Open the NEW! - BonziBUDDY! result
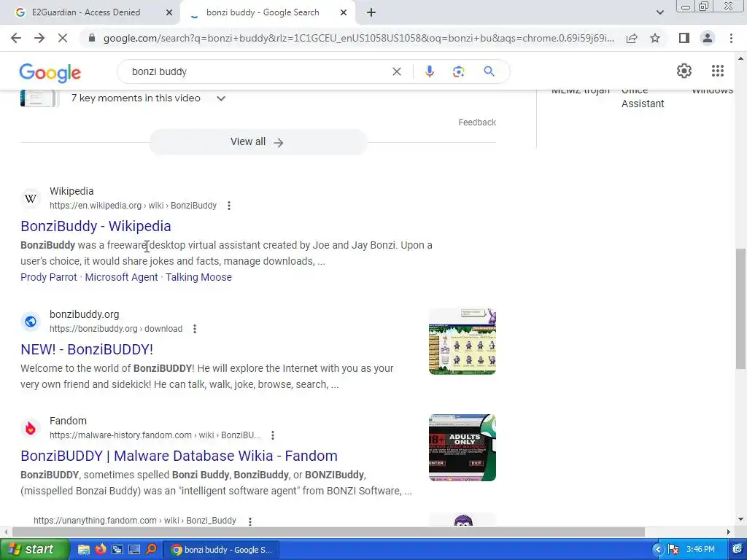 click(x=87, y=349)
